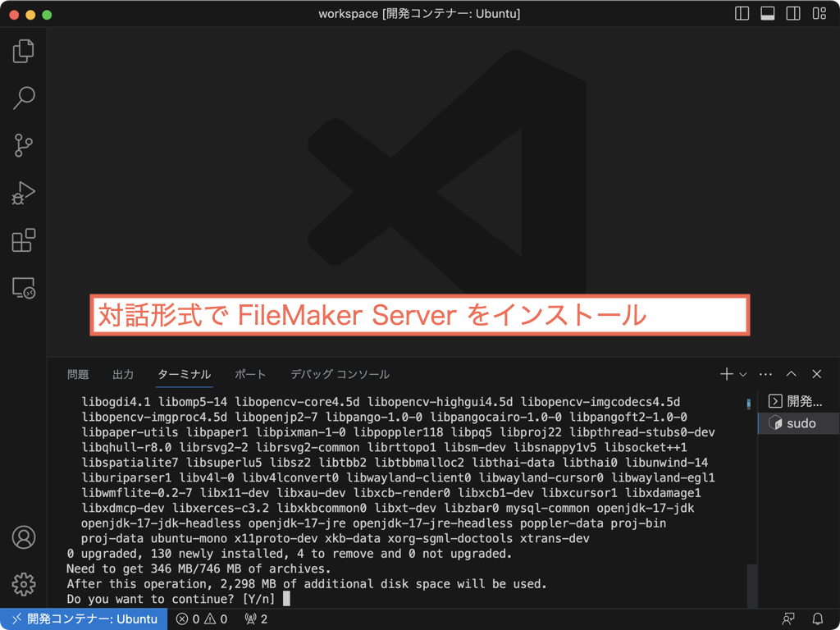840x630 pixels.
Task: Zoom the window with green button
Action: pos(47,15)
